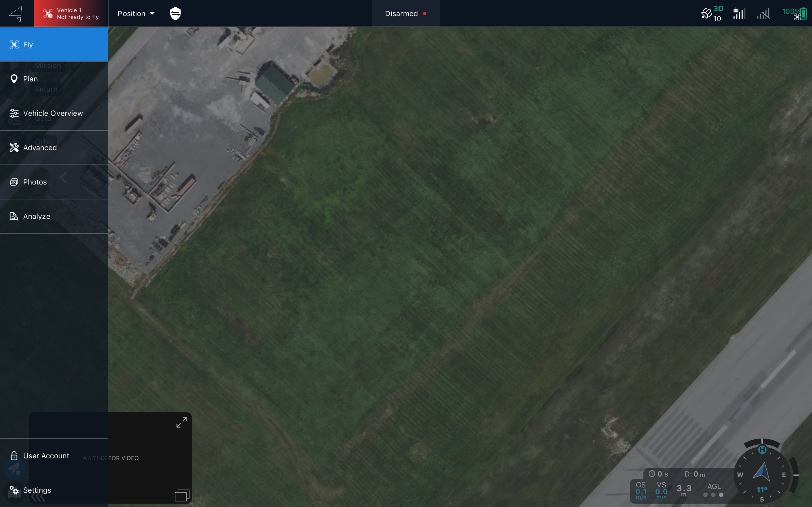Click the shield safety icon in toolbar
812x507 pixels.
pyautogui.click(x=175, y=14)
